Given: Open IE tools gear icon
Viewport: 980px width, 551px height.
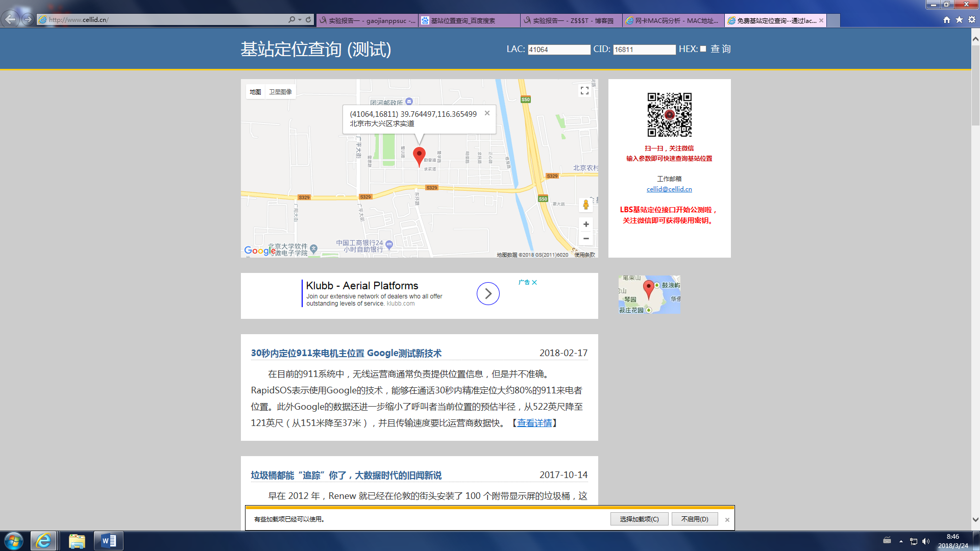Looking at the screenshot, I should point(972,19).
